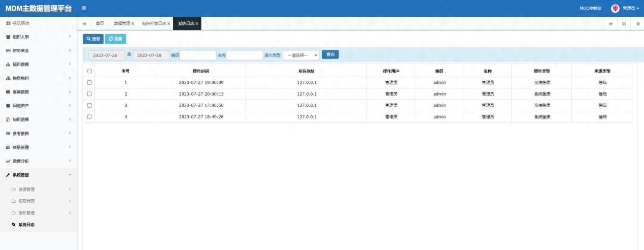Check the box for log row 3
Image resolution: width=644 pixels, height=250 pixels.
coord(89,105)
